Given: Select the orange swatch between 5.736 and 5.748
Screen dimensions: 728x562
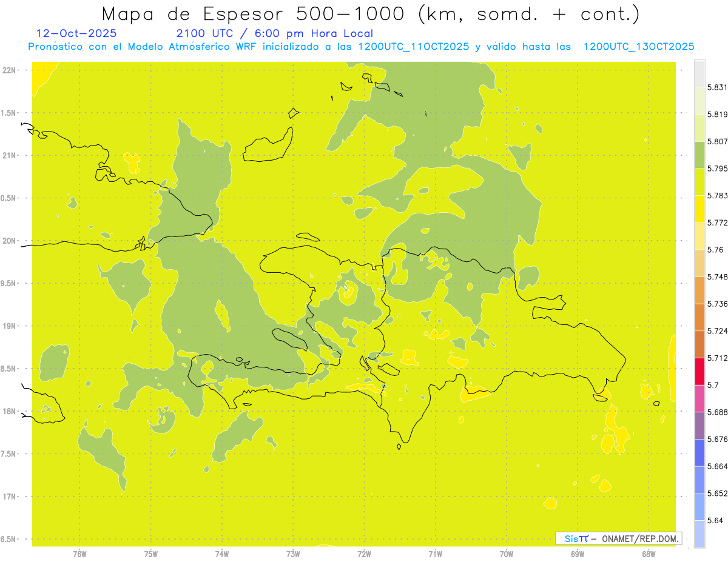Looking at the screenshot, I should (699, 290).
